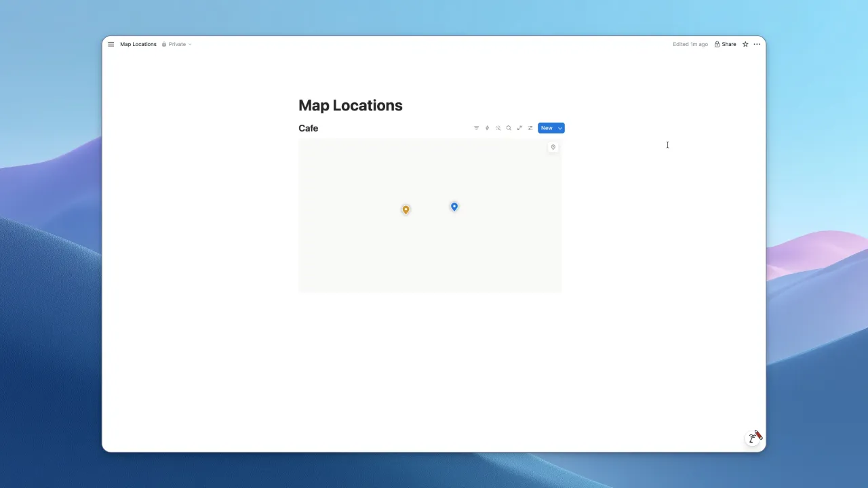Click the Cafe view title
868x488 pixels.
[309, 128]
